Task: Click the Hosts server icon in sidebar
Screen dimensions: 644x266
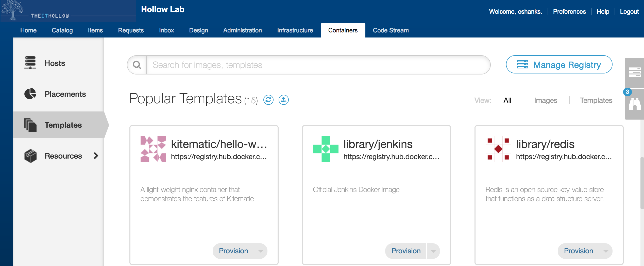Action: coord(30,63)
